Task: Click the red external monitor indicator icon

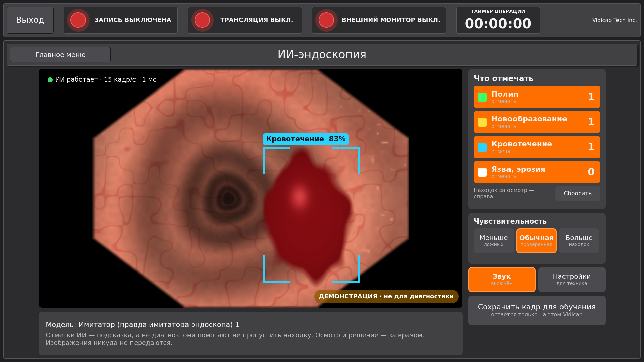Action: point(326,20)
